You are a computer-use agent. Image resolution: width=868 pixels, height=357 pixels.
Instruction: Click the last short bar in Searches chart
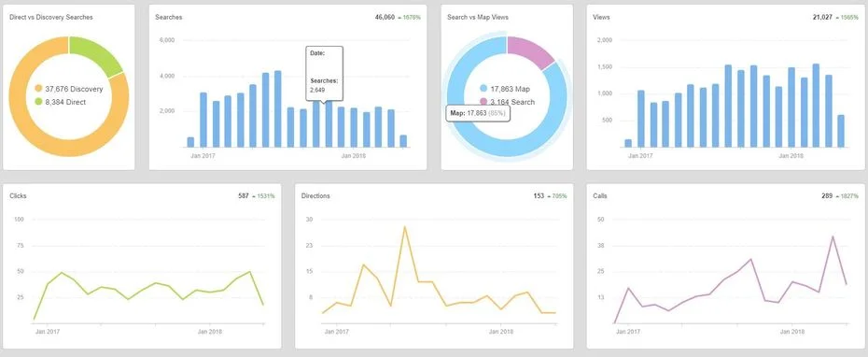[x=403, y=141]
